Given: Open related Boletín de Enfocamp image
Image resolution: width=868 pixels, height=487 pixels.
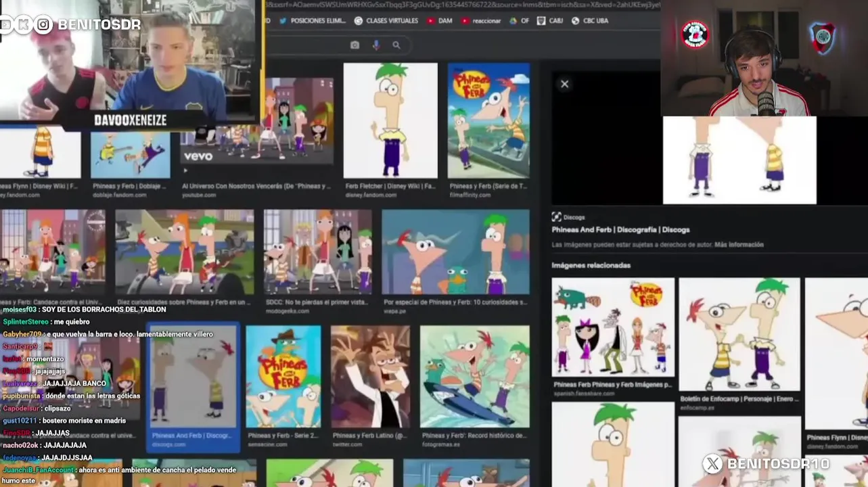Looking at the screenshot, I should pos(739,334).
